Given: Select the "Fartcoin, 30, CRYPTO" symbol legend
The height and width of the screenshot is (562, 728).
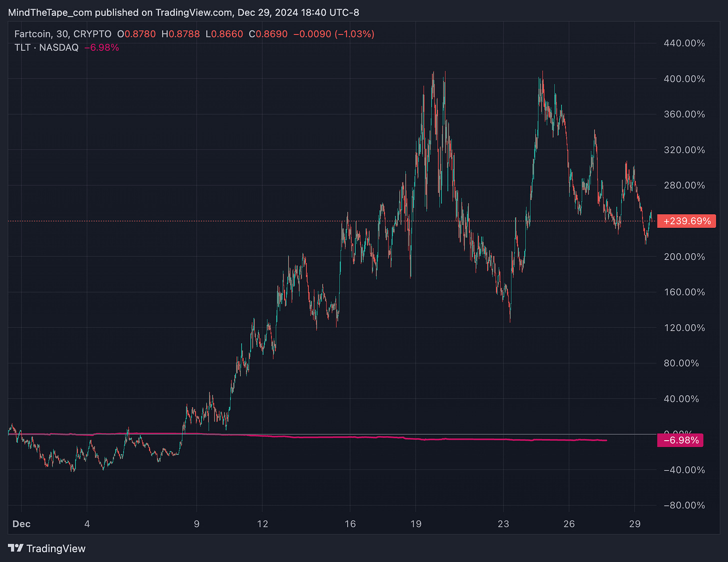Looking at the screenshot, I should click(63, 34).
